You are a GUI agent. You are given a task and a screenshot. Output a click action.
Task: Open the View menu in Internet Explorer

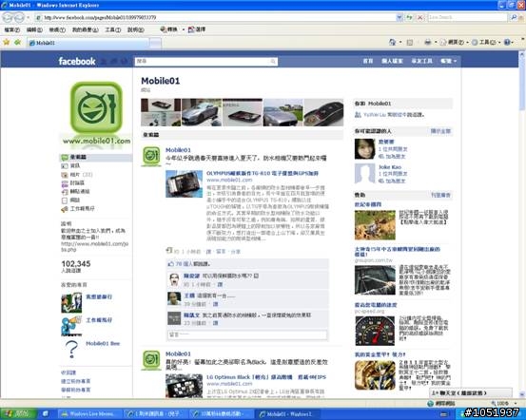[57, 29]
